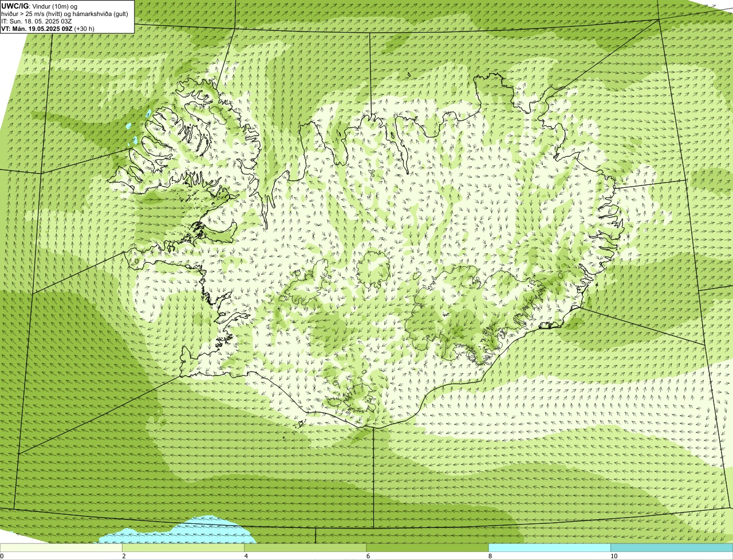Click the '6' label under the color scale
The height and width of the screenshot is (560, 733).
pyautogui.click(x=368, y=556)
